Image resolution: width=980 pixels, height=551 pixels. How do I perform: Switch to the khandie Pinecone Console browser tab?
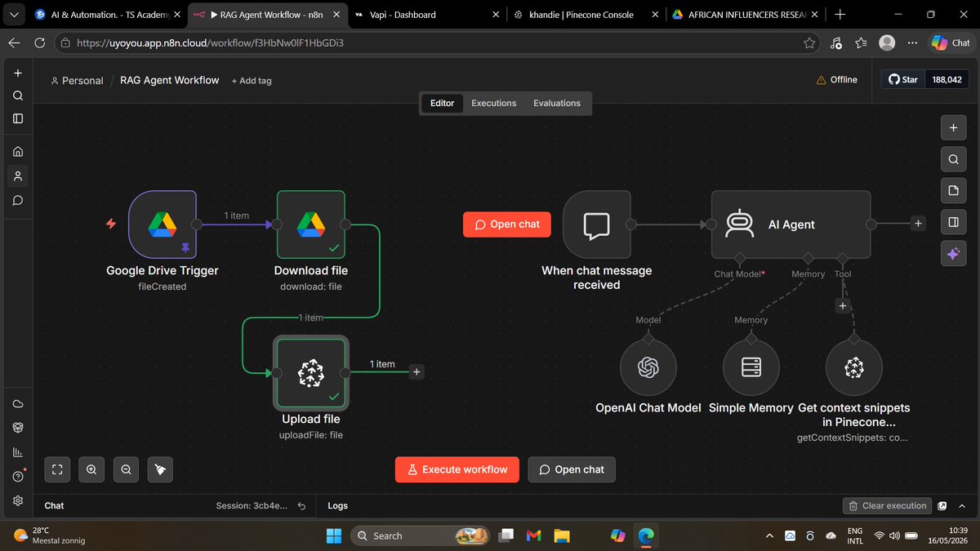tap(585, 14)
